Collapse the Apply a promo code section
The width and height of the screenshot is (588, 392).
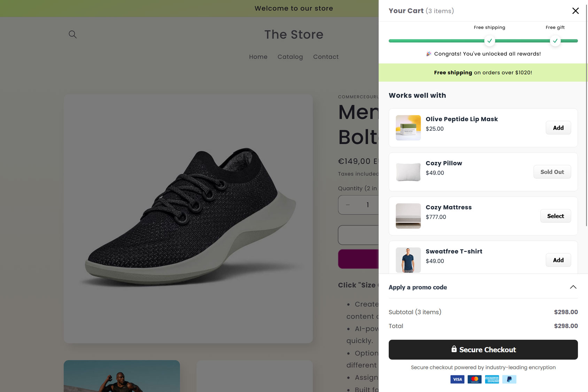pyautogui.click(x=573, y=287)
